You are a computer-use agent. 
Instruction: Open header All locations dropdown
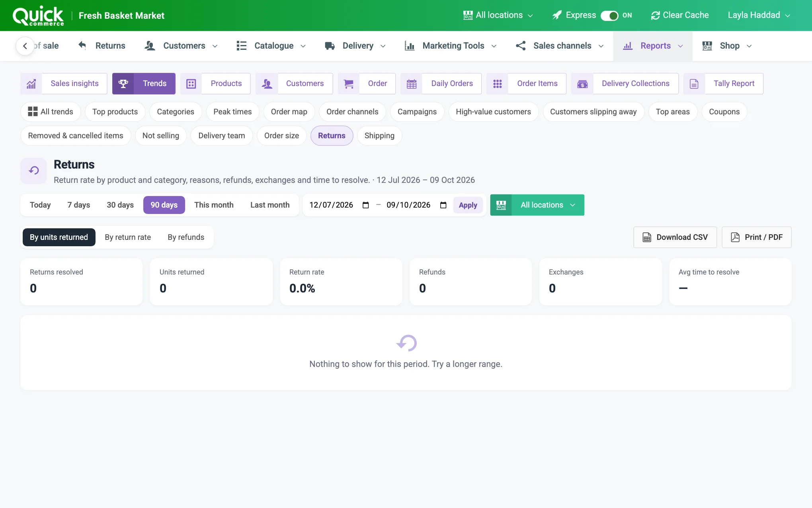498,15
